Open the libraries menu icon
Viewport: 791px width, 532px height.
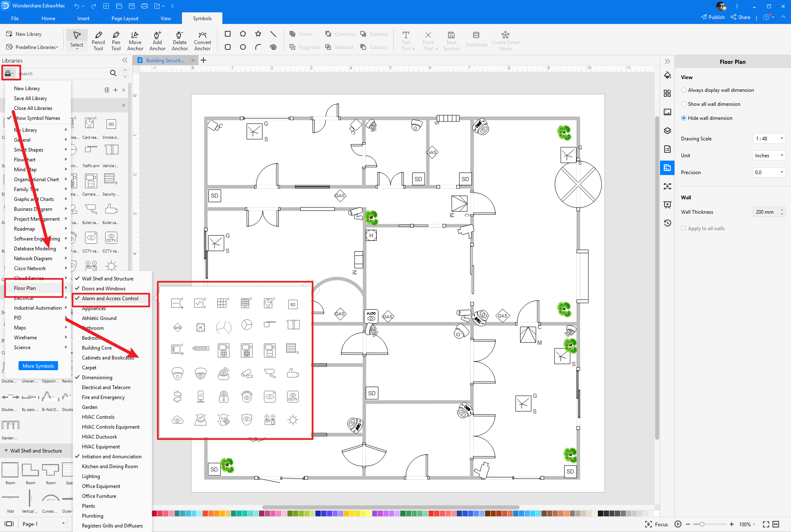tap(9, 73)
